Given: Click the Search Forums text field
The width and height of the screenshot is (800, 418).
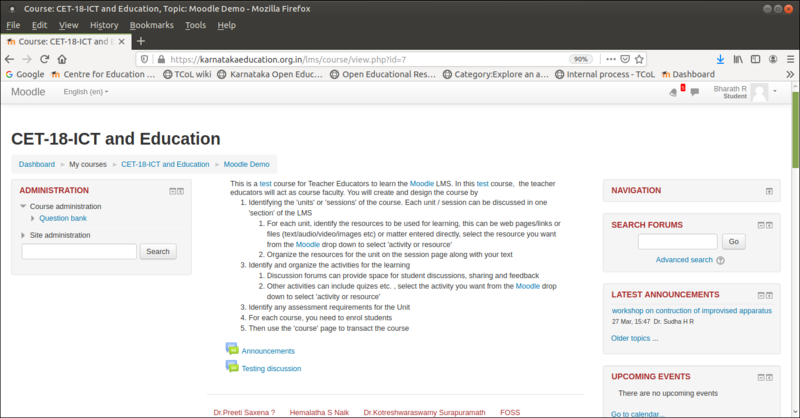Looking at the screenshot, I should (678, 241).
